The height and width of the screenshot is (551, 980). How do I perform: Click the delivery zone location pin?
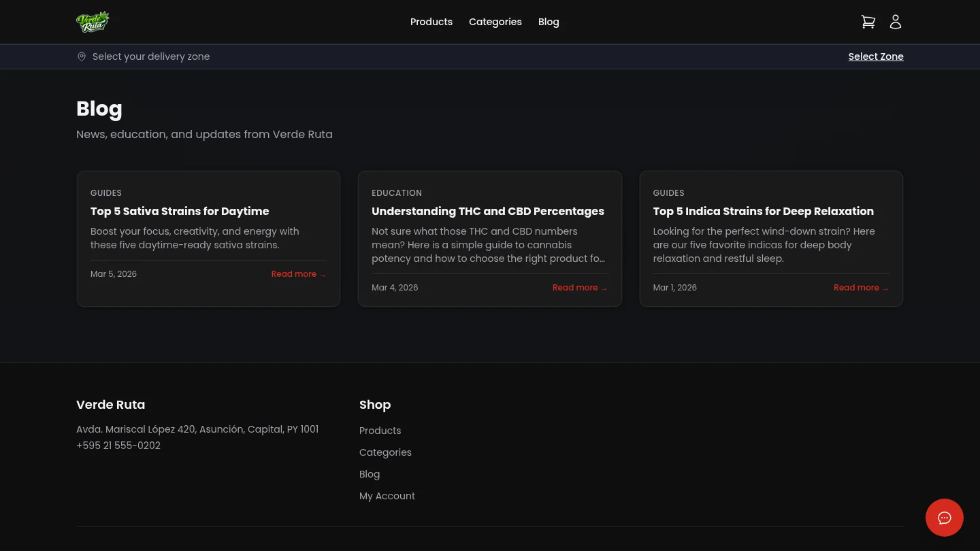pos(82,56)
